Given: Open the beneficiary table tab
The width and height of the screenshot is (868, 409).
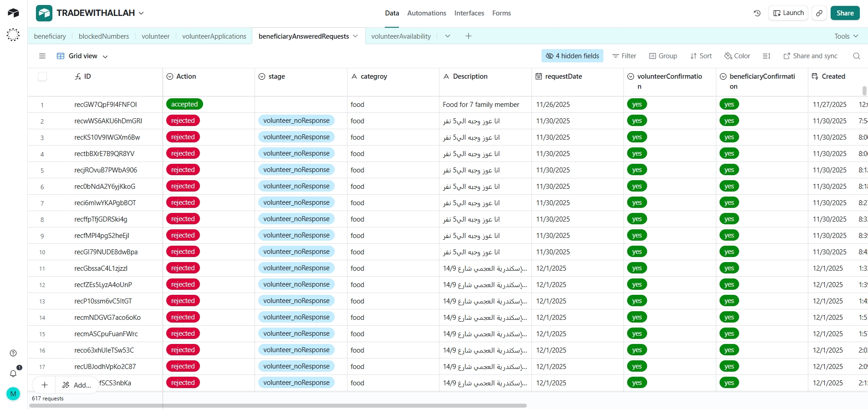Looking at the screenshot, I should click(50, 36).
